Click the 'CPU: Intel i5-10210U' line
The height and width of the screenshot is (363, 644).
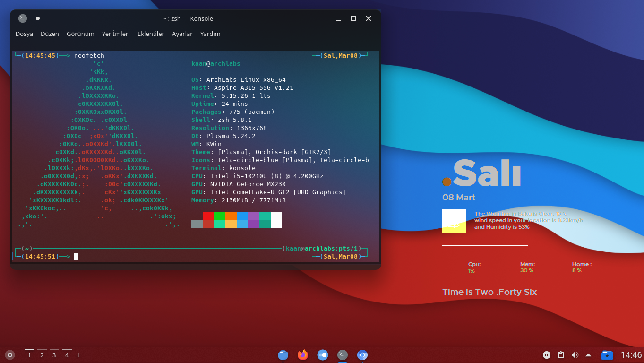point(258,176)
